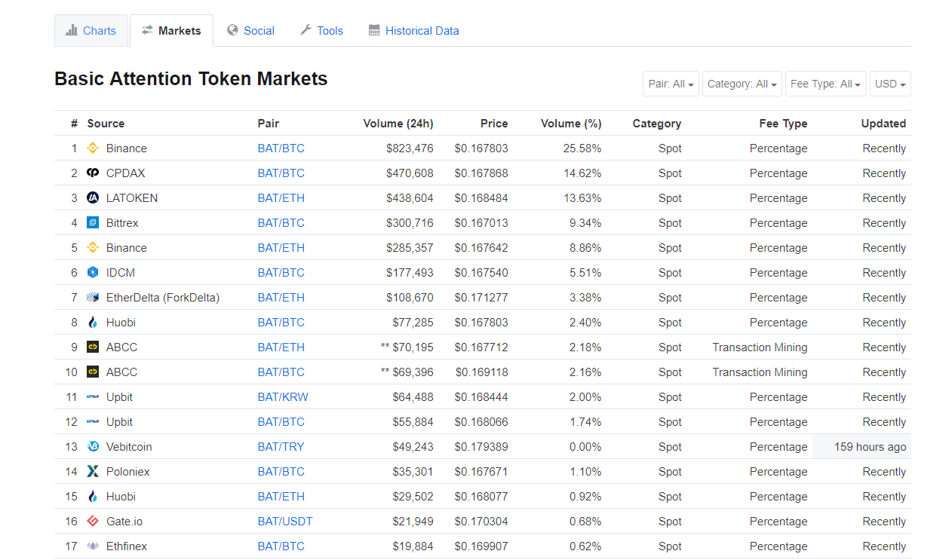This screenshot has height=560, width=952.
Task: Open the Tools tab
Action: (321, 31)
